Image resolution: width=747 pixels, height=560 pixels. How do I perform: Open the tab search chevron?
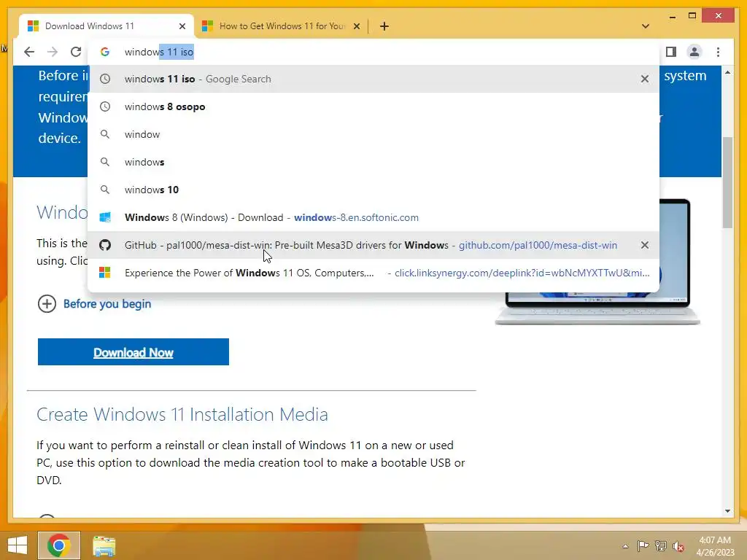645,26
